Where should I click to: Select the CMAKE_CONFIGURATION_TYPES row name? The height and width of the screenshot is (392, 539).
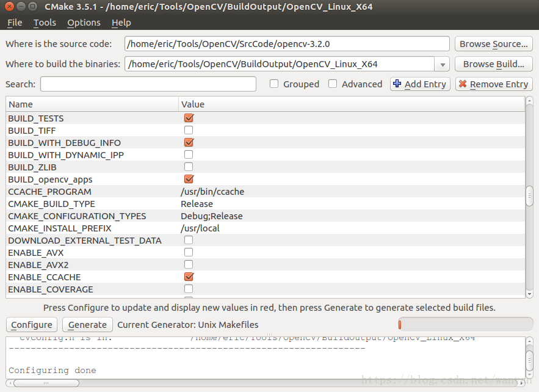point(77,216)
